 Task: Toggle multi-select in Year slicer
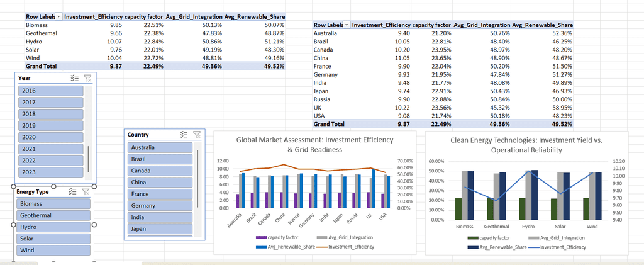tap(74, 78)
